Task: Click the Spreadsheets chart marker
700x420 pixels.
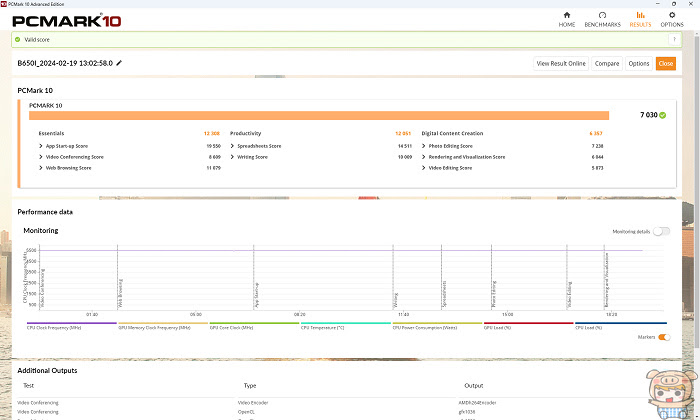Action: point(444,294)
